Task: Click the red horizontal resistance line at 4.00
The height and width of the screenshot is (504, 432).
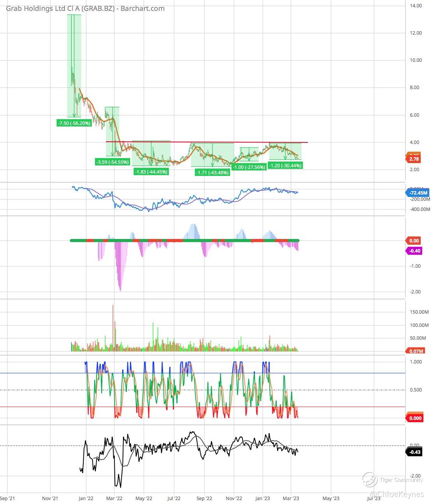Action: coord(207,142)
